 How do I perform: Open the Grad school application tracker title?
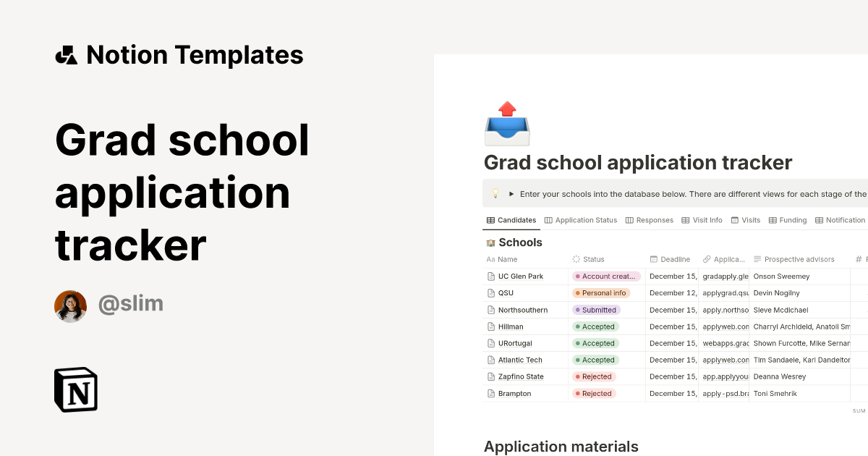(x=638, y=162)
